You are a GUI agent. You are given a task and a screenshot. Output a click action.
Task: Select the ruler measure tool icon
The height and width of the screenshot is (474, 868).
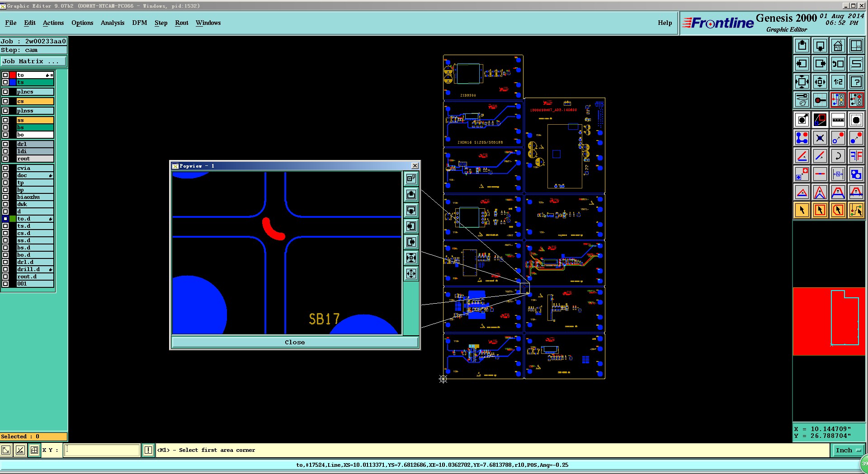point(838,120)
